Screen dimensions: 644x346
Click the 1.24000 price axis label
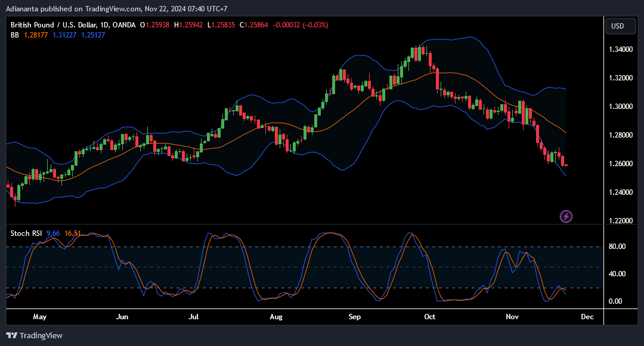[x=621, y=192]
